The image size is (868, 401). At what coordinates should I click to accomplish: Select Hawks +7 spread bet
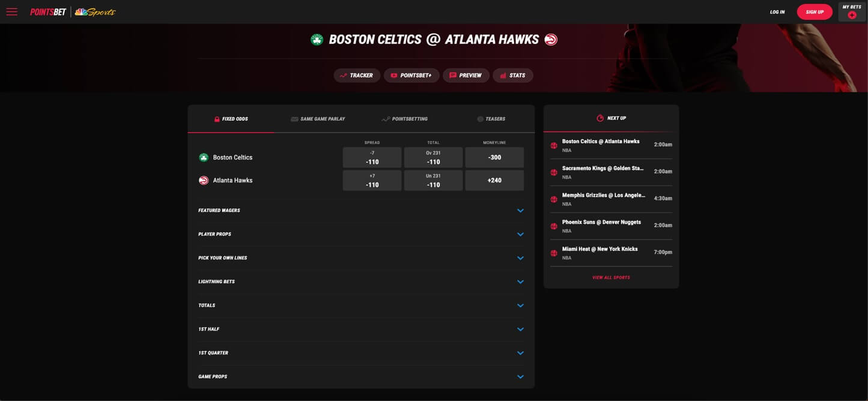372,180
